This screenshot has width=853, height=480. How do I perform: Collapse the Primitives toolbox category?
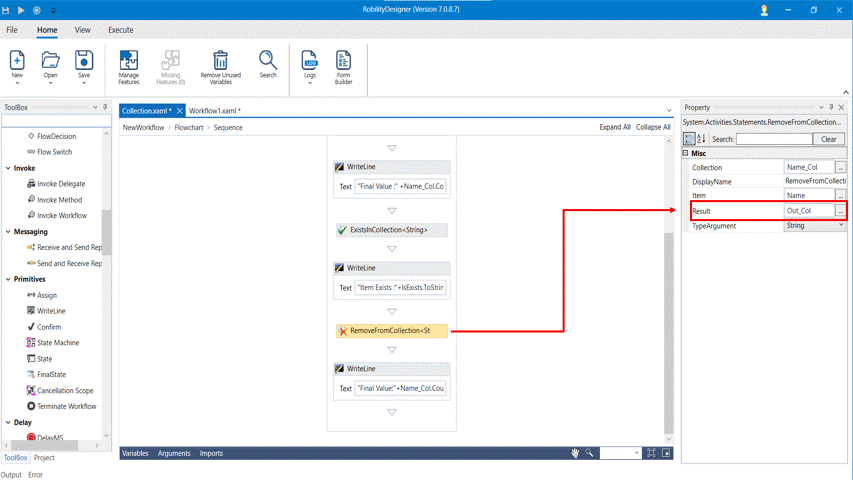9,279
